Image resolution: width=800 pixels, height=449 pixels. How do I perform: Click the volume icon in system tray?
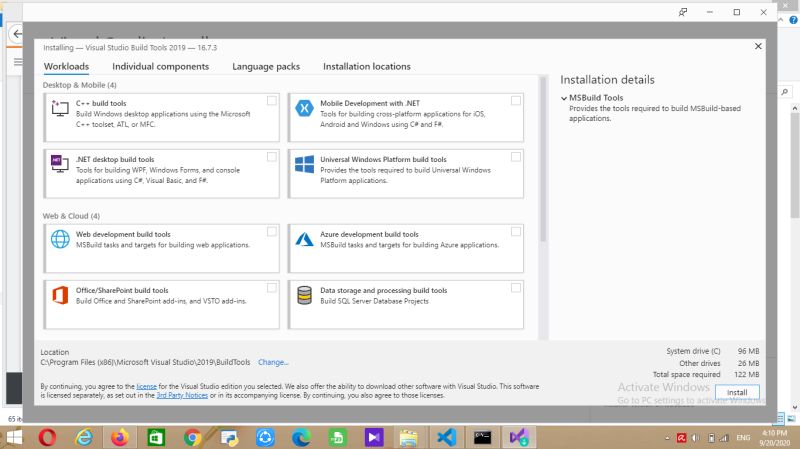(x=695, y=438)
